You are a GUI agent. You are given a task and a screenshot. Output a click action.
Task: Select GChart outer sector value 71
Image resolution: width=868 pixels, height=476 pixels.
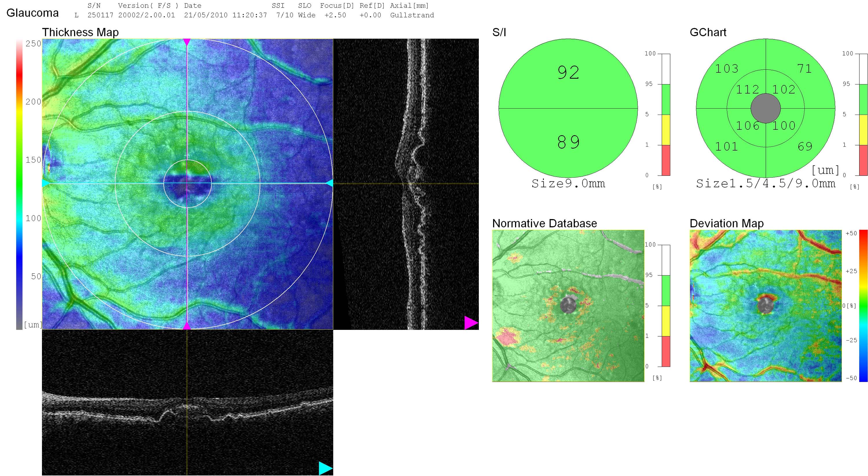click(x=805, y=69)
